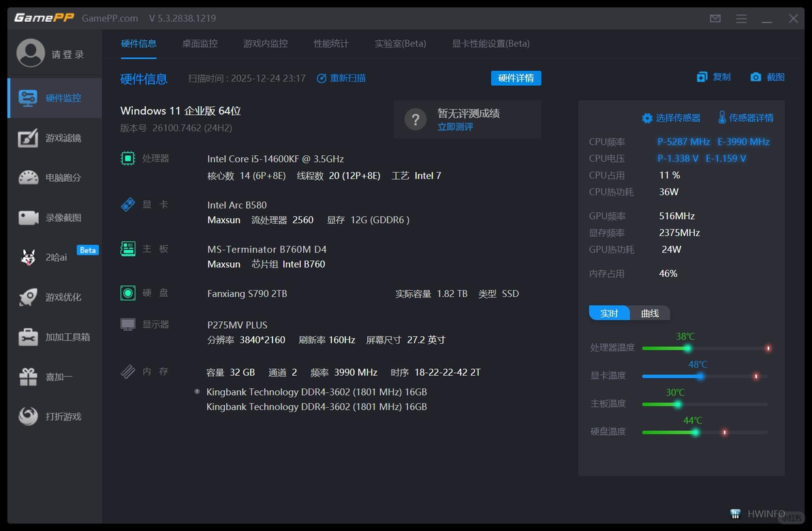Click the E-1.159 V voltage value
Image resolution: width=812 pixels, height=531 pixels.
[725, 159]
